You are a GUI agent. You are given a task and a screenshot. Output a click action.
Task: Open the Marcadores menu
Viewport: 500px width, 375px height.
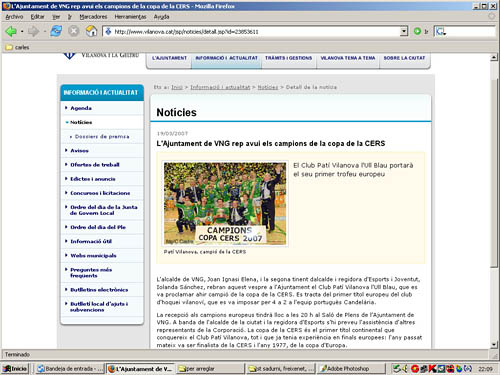click(93, 17)
